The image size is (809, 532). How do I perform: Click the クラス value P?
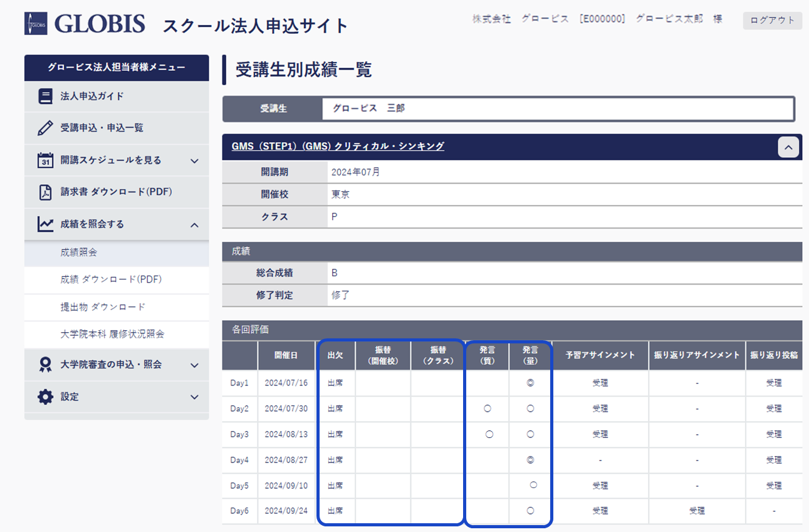[x=334, y=217]
